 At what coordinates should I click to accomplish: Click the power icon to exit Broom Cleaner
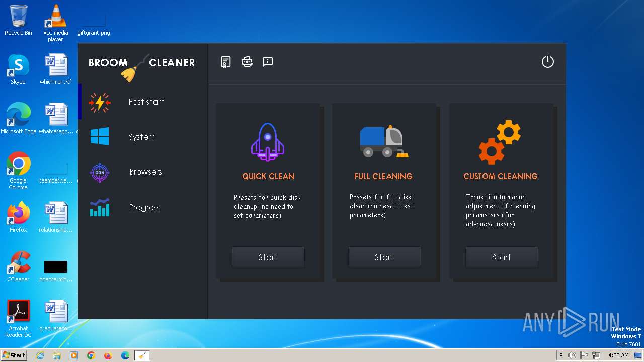[547, 62]
